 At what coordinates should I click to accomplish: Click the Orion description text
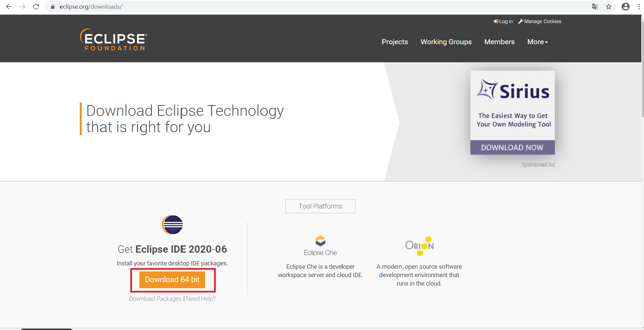click(x=419, y=275)
